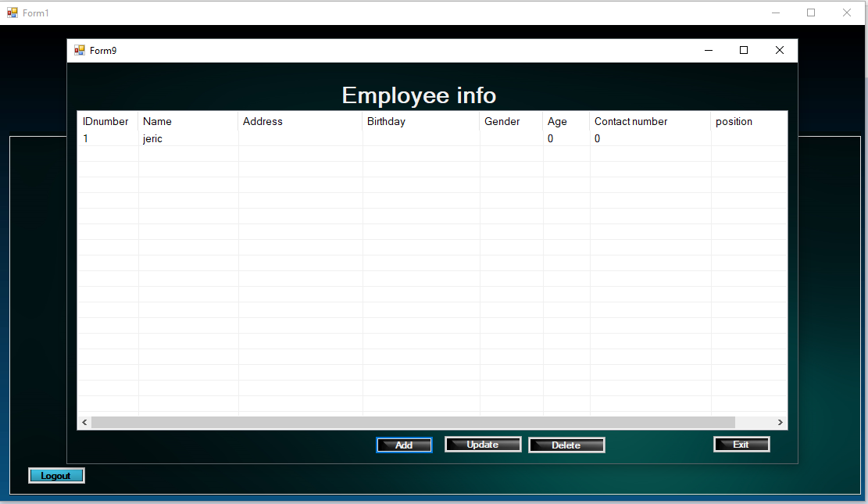868x504 pixels.
Task: Click the Address column header
Action: coord(300,121)
